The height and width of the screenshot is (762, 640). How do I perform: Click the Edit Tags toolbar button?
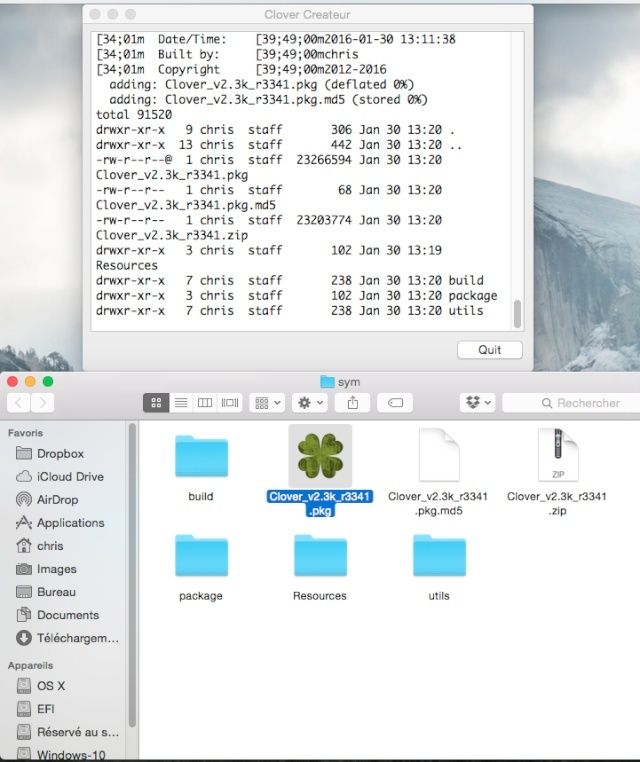click(395, 403)
